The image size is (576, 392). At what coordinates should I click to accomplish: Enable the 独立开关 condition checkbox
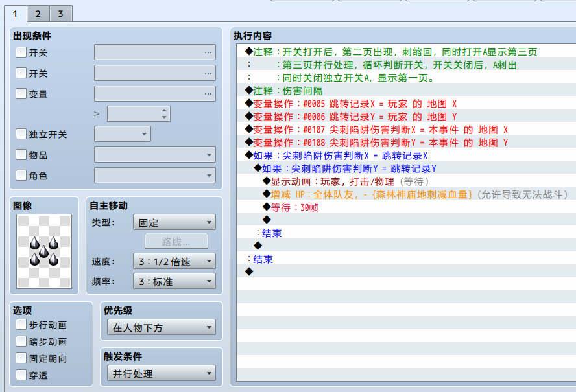click(21, 134)
